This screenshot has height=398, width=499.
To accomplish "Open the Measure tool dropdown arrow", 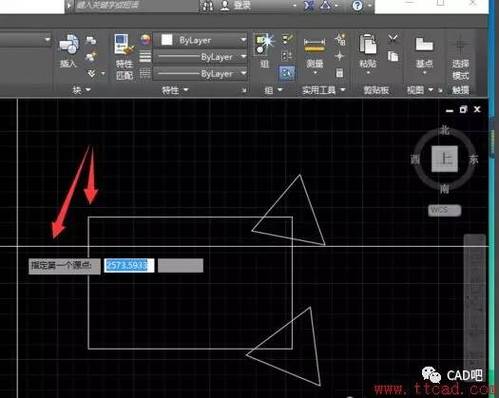I will click(315, 72).
